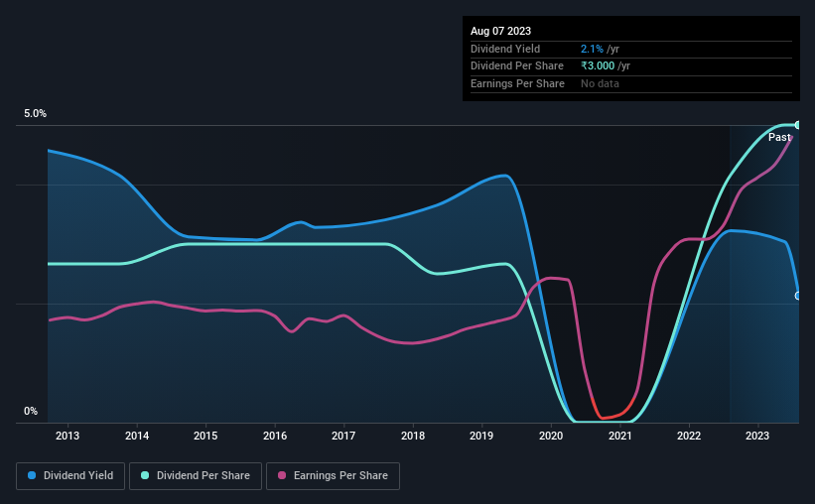This screenshot has width=815, height=504.
Task: Select the 2013 x-axis year label
Action: [x=68, y=436]
